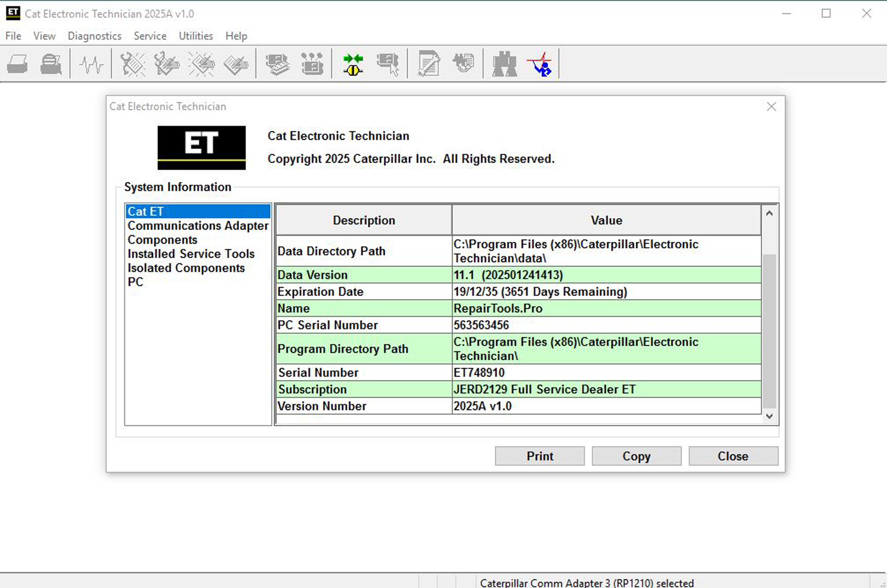Click the binoculars search icon

(504, 64)
